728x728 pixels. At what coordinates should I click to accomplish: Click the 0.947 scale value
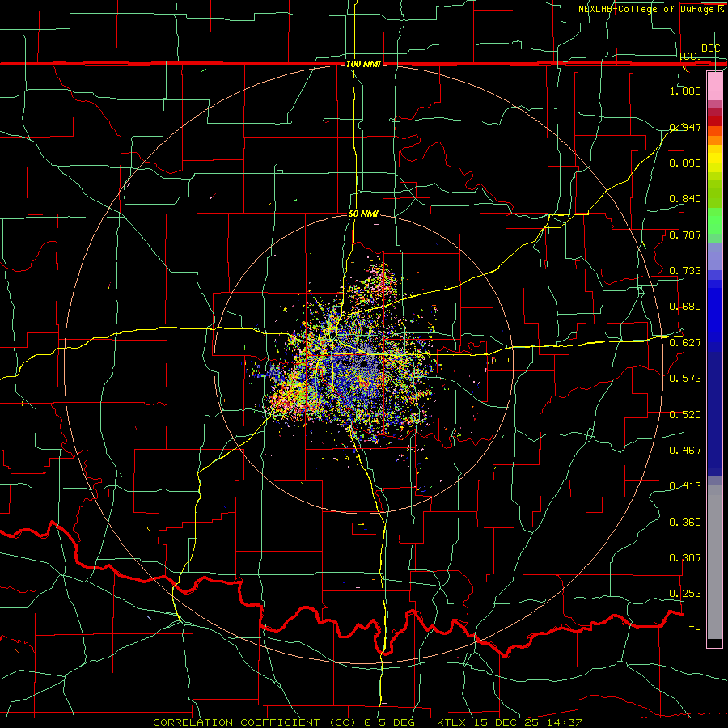(685, 127)
